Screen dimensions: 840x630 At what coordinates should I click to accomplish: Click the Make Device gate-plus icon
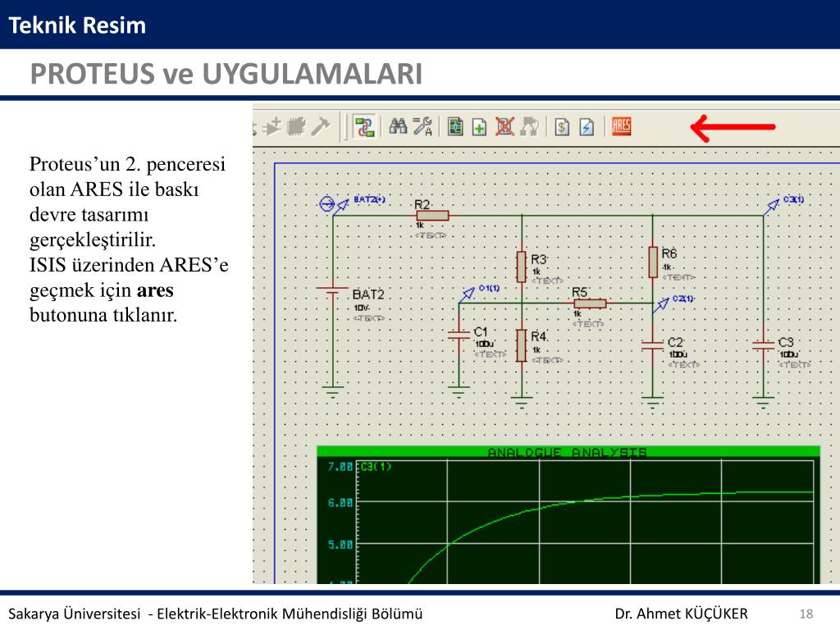pyautogui.click(x=271, y=127)
